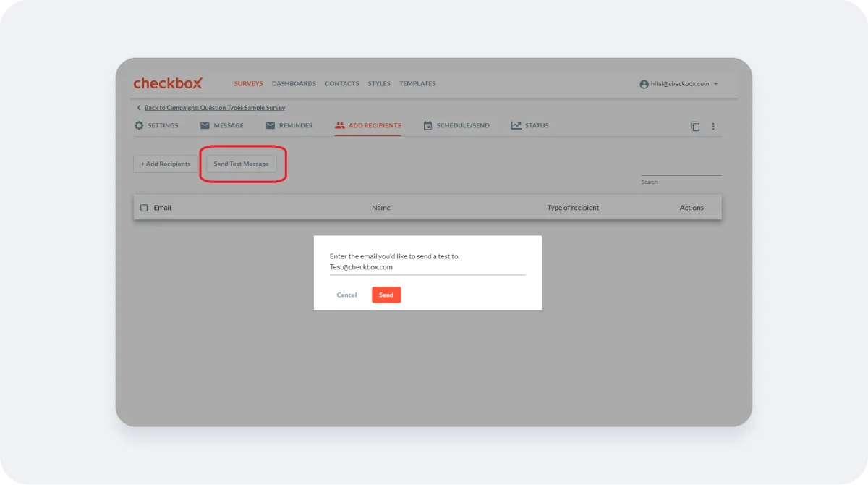Open the Status tab

(x=529, y=125)
